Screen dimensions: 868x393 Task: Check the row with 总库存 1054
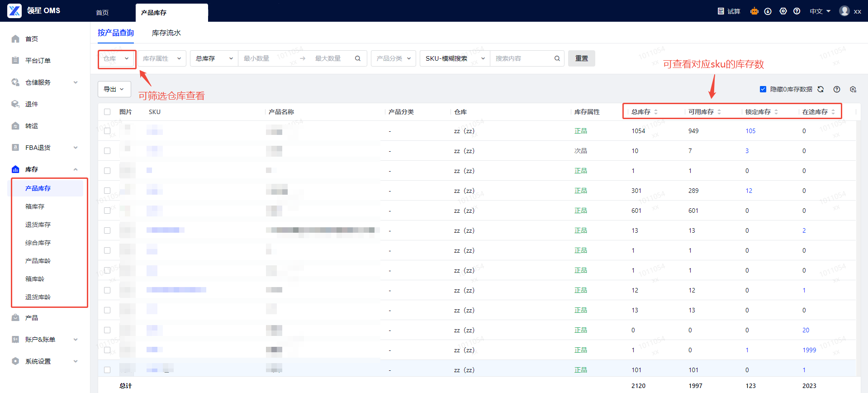pos(107,131)
